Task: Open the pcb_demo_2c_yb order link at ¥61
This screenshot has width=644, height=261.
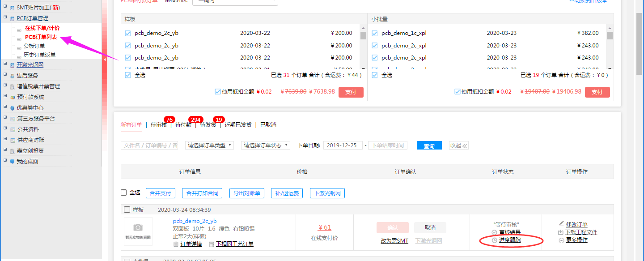Action: click(195, 221)
